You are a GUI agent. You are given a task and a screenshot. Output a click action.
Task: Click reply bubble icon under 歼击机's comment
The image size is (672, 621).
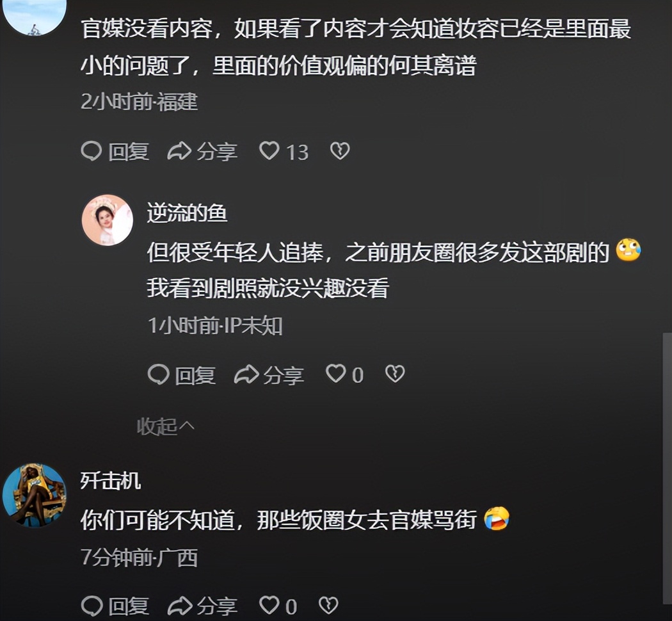click(x=92, y=606)
